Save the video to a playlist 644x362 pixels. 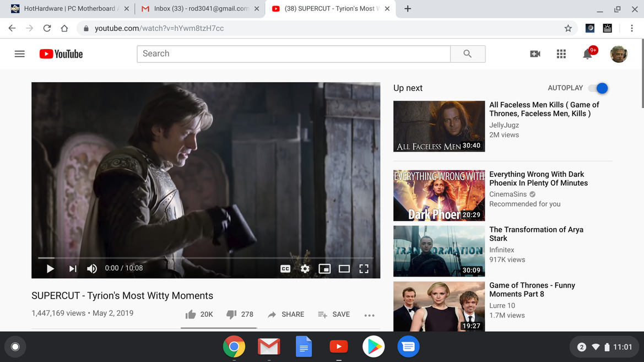(x=334, y=314)
